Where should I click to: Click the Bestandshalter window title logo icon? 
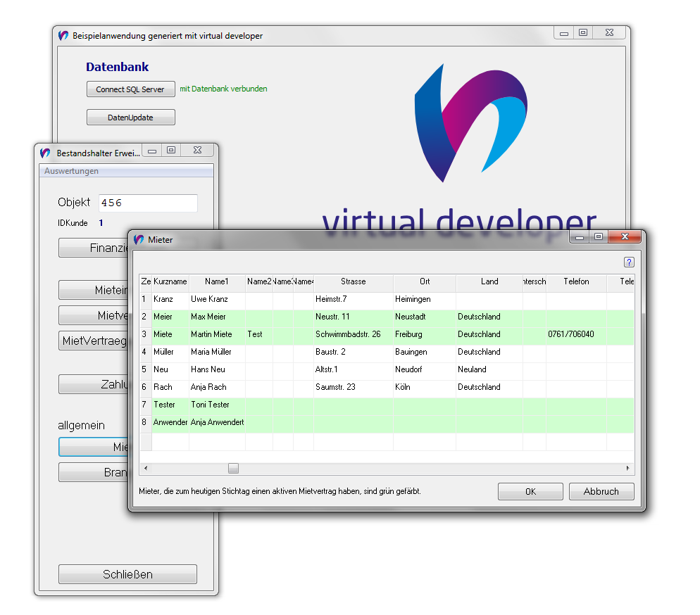[x=44, y=153]
